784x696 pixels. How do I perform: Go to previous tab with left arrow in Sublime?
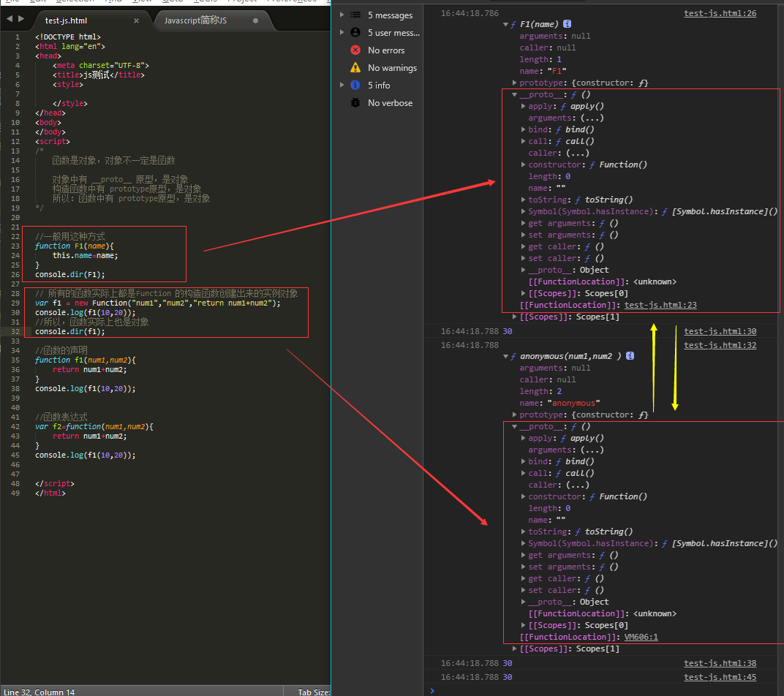[10, 18]
